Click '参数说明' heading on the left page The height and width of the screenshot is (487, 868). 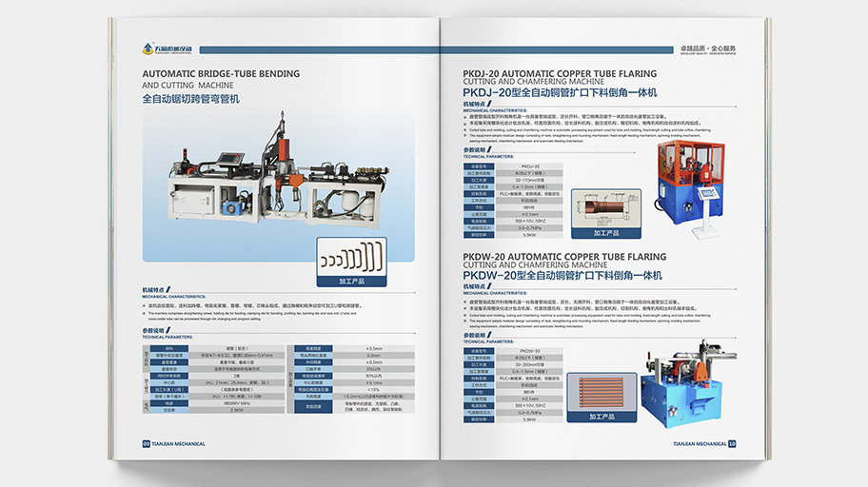click(x=153, y=330)
